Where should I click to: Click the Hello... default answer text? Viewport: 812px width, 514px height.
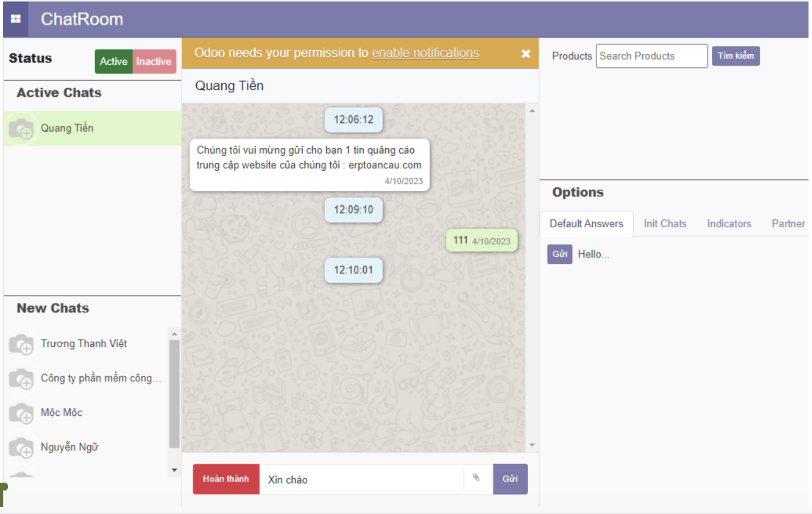[593, 254]
